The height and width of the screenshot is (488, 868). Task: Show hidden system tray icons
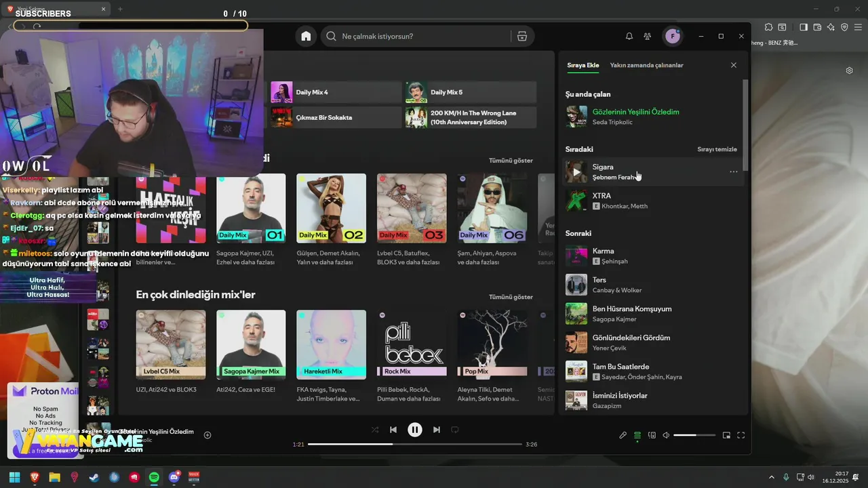click(771, 477)
